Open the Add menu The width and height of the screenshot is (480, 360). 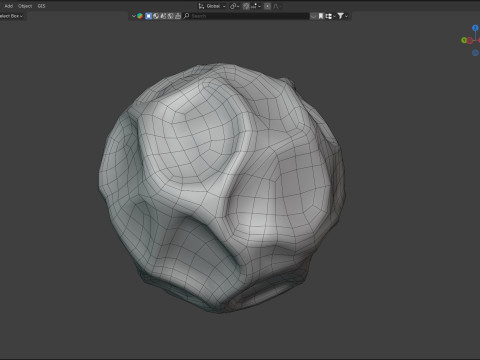tap(8, 6)
